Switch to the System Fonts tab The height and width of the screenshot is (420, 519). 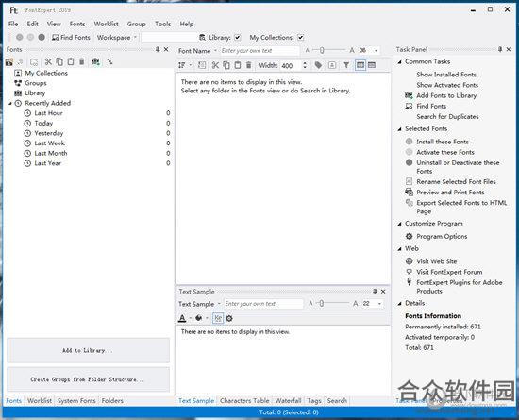point(76,401)
